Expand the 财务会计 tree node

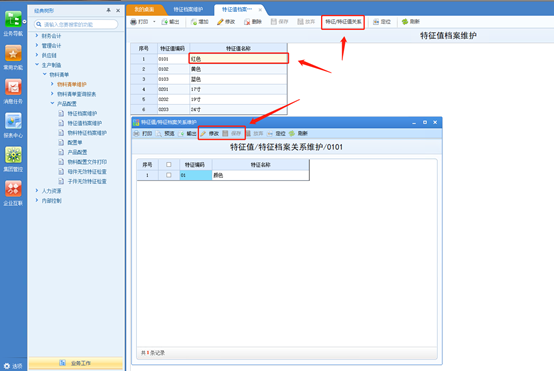(37, 36)
